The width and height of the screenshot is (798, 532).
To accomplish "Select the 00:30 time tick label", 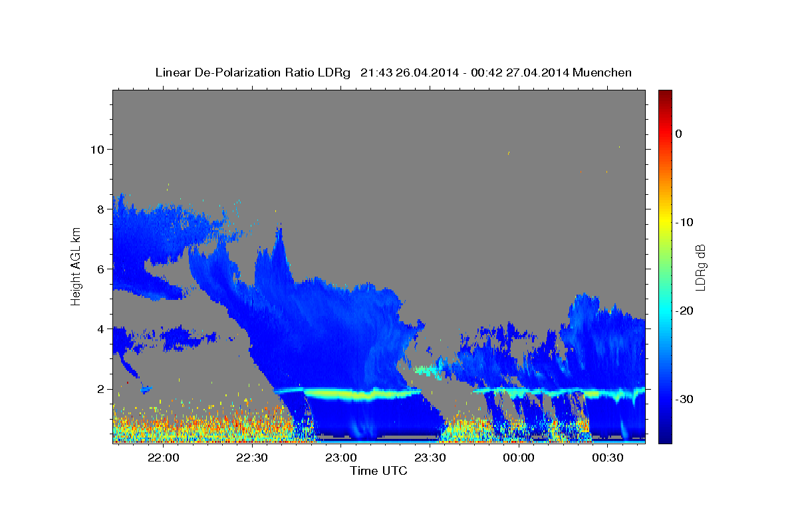I will tap(608, 458).
